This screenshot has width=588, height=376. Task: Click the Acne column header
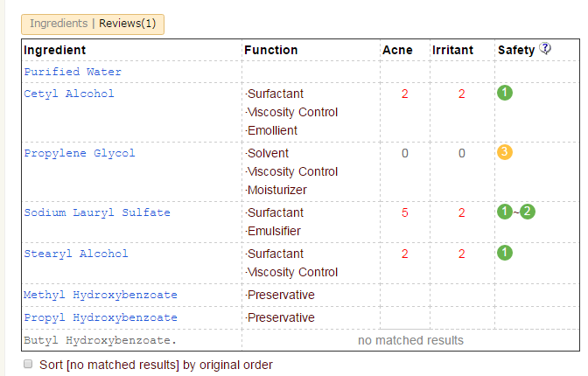pos(398,50)
